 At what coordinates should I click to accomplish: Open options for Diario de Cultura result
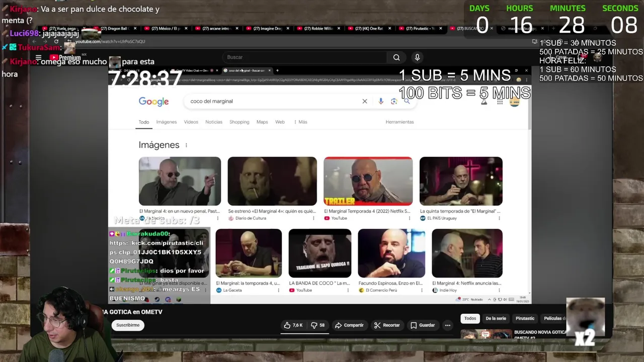click(313, 218)
